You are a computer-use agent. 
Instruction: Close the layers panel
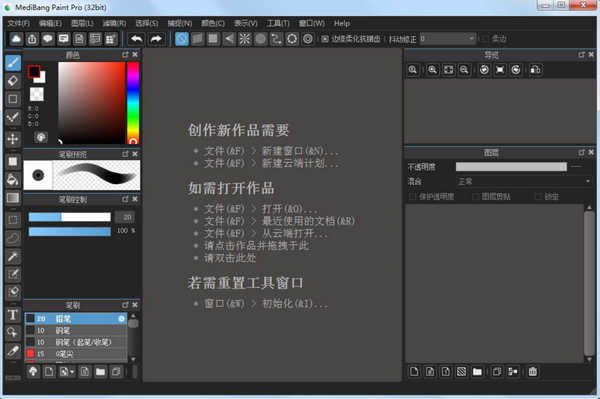pyautogui.click(x=591, y=153)
